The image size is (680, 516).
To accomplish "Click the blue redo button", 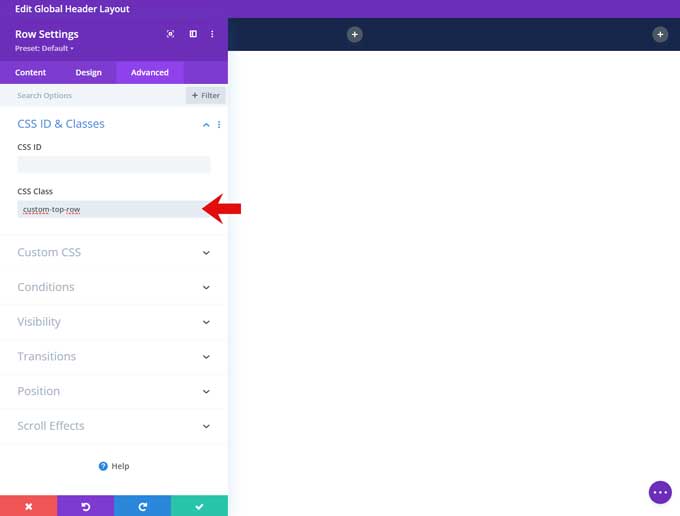I will 142,506.
